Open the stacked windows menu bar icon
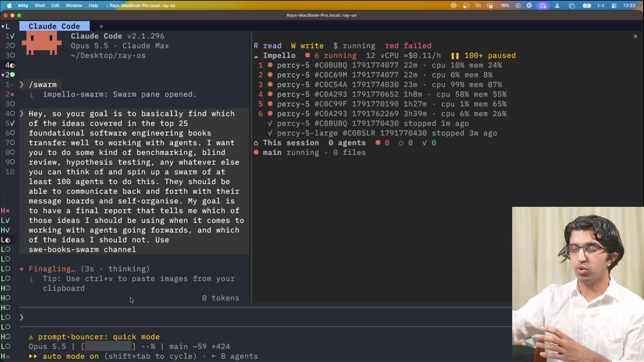The height and width of the screenshot is (362, 644). point(572,6)
